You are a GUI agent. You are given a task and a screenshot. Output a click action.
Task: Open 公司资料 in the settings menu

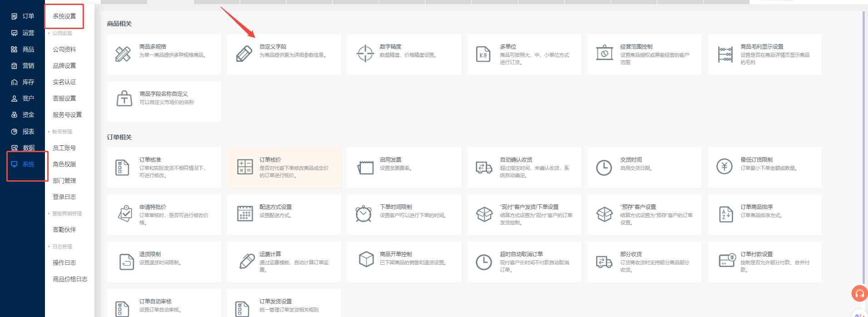[x=64, y=49]
